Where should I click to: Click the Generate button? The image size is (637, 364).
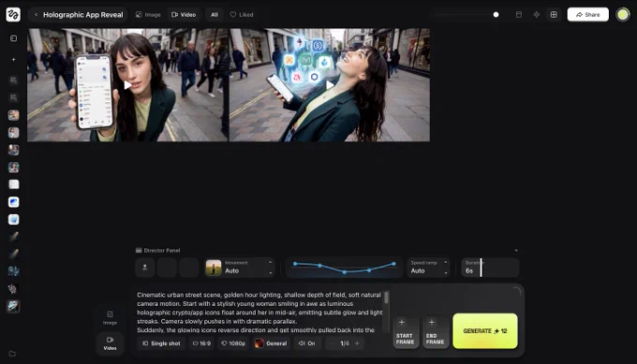485,330
